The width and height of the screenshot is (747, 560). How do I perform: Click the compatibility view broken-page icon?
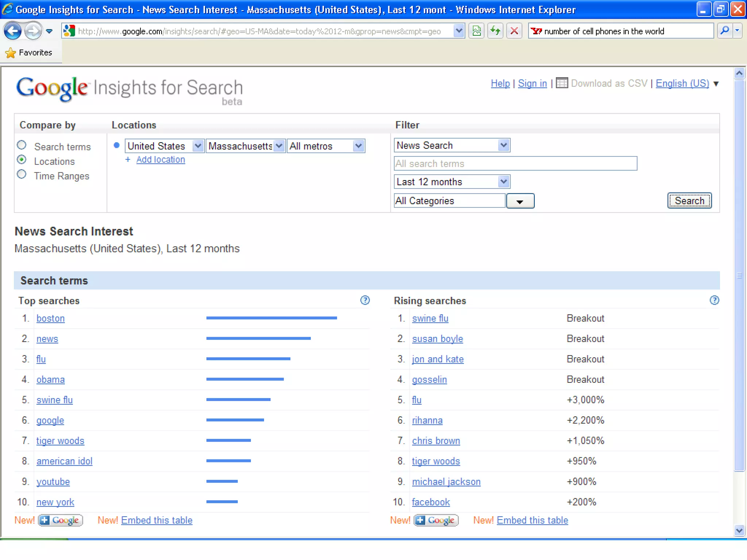[476, 31]
